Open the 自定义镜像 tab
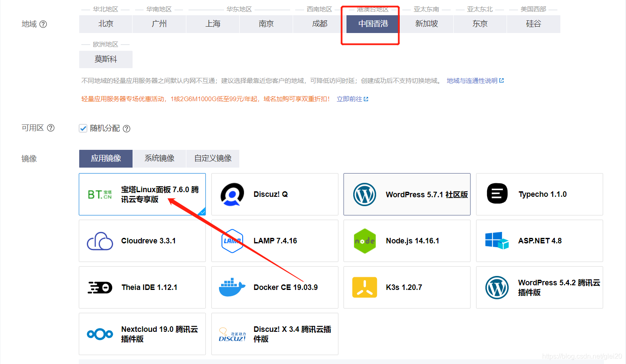This screenshot has height=364, width=626. [x=212, y=158]
